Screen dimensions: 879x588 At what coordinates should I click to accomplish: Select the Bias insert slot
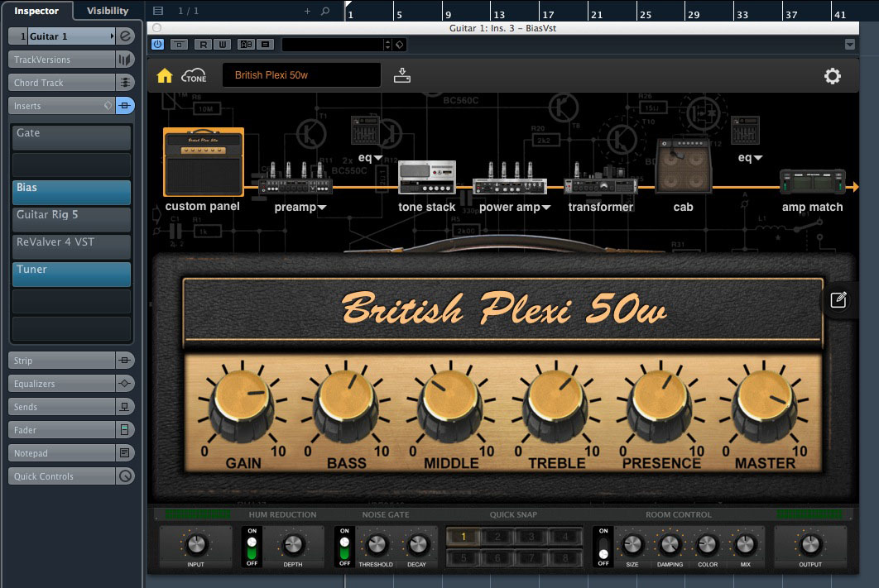pos(71,192)
